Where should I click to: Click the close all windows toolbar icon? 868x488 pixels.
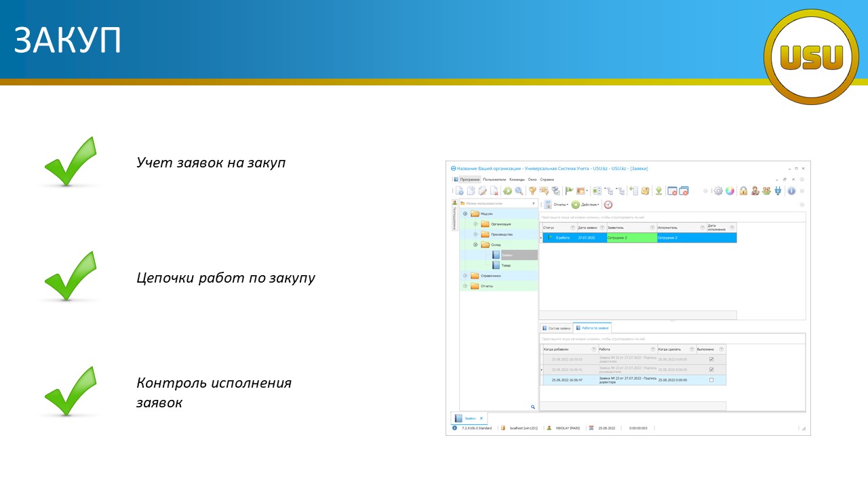pyautogui.click(x=684, y=191)
